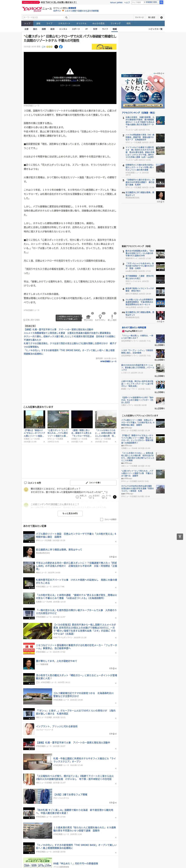
Task: Click the ログイン link
Action: [x=57, y=11]
